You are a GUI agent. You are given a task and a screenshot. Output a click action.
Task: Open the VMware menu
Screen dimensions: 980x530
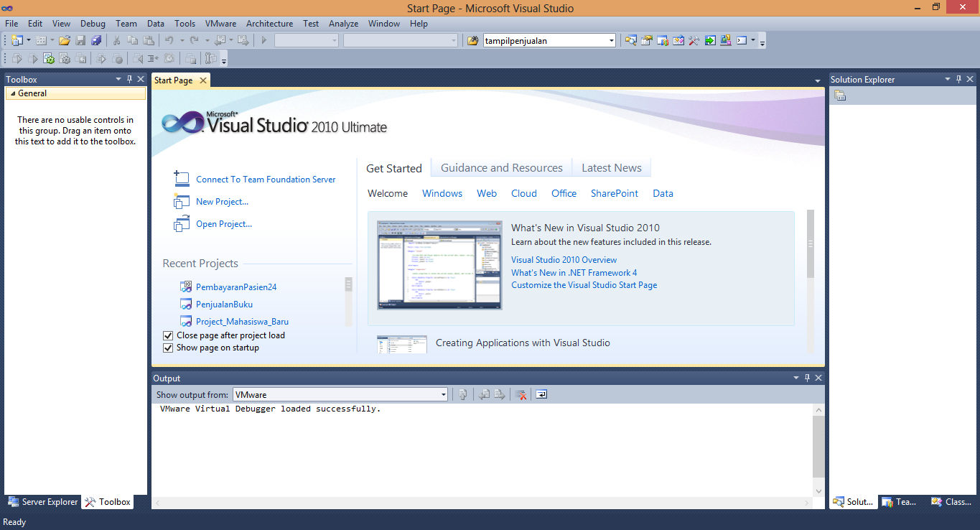220,24
